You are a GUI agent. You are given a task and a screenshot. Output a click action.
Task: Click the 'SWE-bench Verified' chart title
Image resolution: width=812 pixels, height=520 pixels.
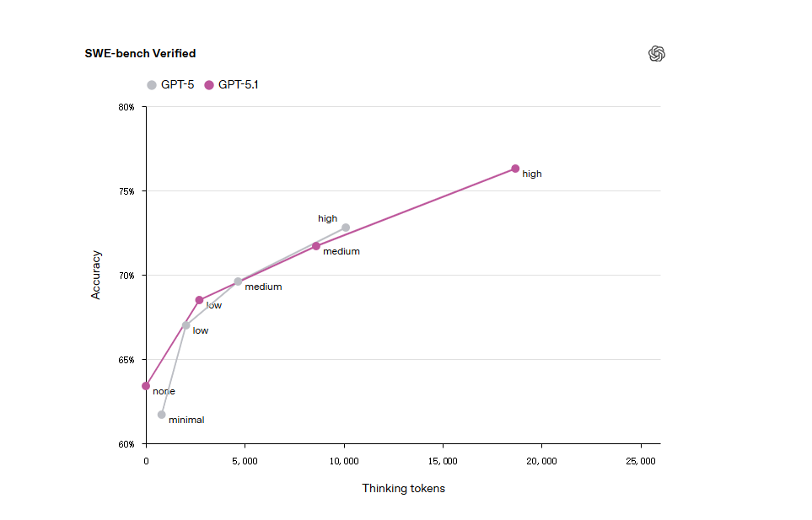point(140,54)
